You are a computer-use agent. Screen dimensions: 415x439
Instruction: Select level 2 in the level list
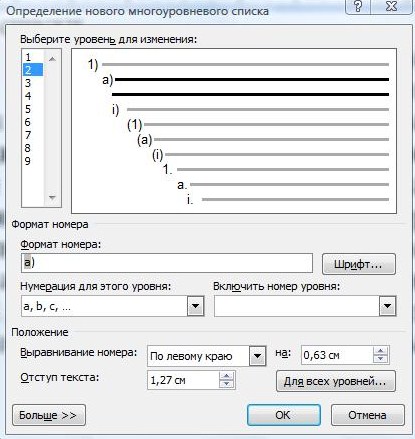33,70
